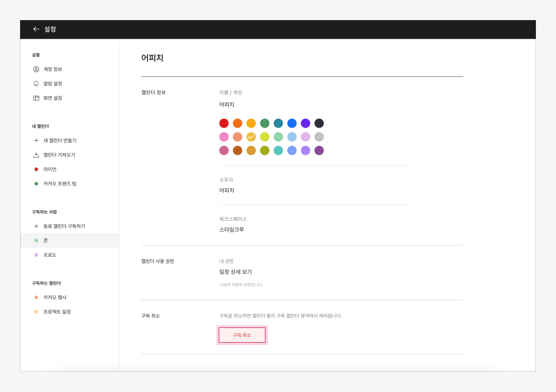
Task: Click the bell icon for 알림 설정
Action: (x=36, y=84)
